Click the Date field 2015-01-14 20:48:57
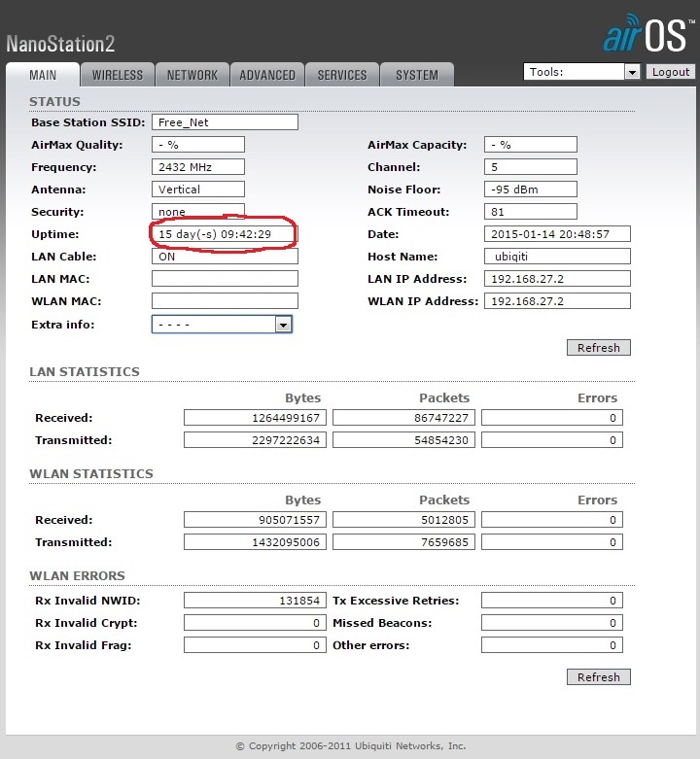Image resolution: width=700 pixels, height=759 pixels. (x=558, y=234)
